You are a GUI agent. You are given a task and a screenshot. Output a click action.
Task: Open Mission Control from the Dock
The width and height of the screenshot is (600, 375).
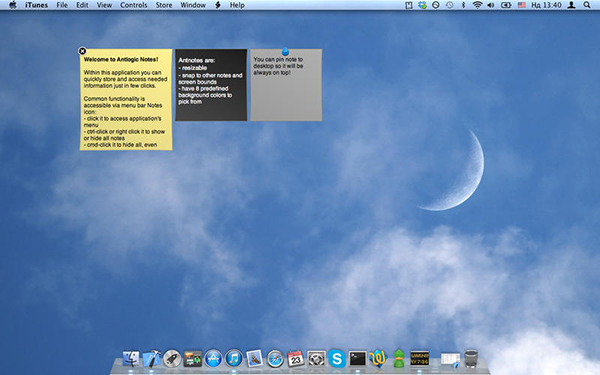coord(192,359)
